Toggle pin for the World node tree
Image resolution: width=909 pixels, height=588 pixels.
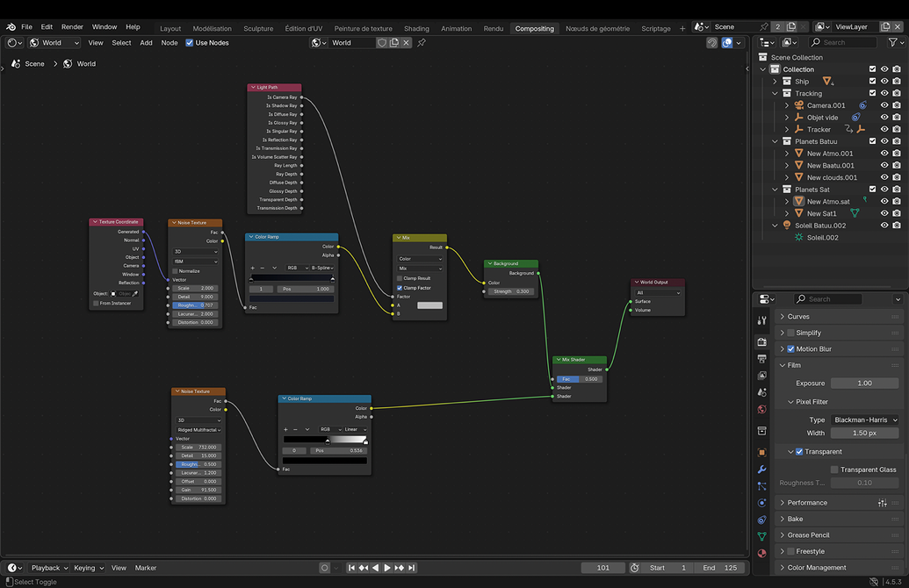(x=422, y=42)
